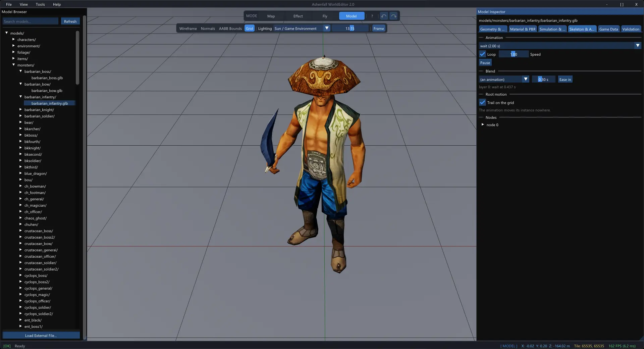Expand the characters/ folder
The height and width of the screenshot is (349, 644).
coord(14,39)
